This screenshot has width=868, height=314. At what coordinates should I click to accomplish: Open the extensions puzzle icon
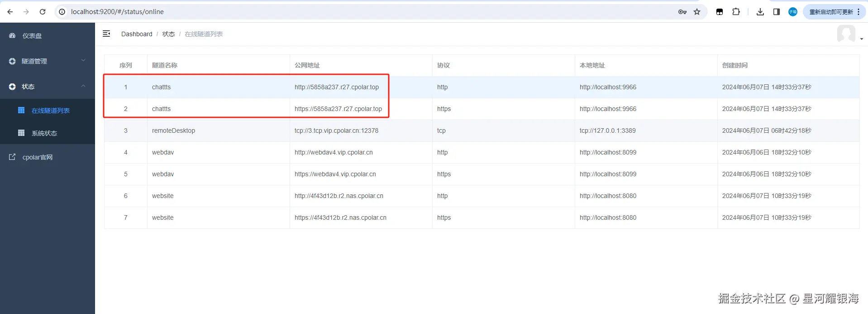click(x=736, y=12)
